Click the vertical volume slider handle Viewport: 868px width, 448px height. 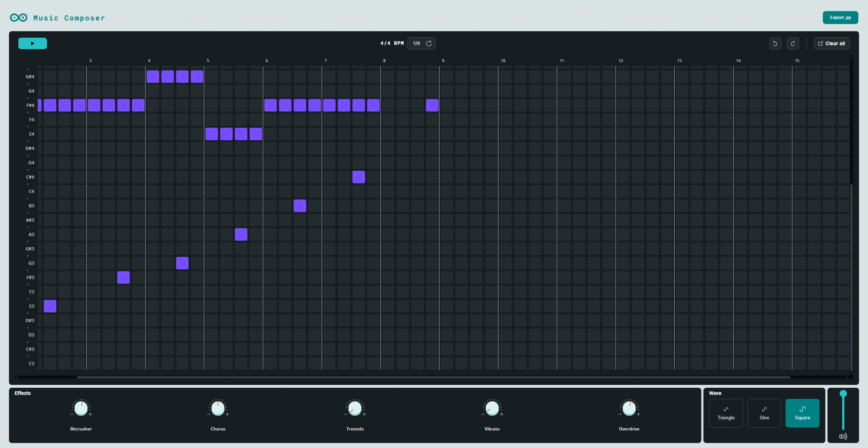point(843,393)
